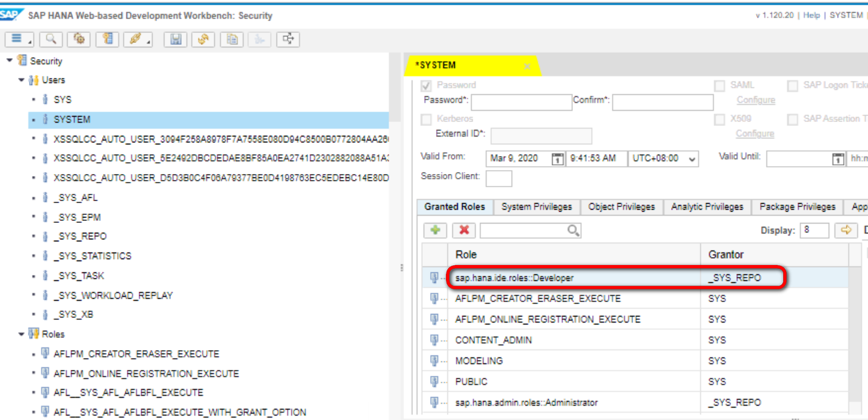Select user SYS in tree
Image resolution: width=868 pixels, height=420 pixels.
click(x=63, y=100)
